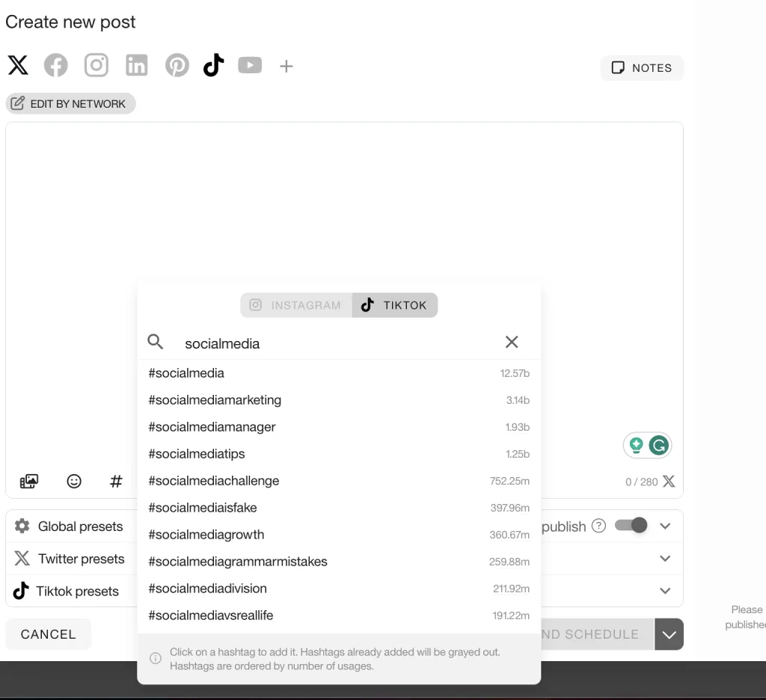Click the 0 / 280 character counter
Viewport: 766px width, 700px height.
click(641, 482)
